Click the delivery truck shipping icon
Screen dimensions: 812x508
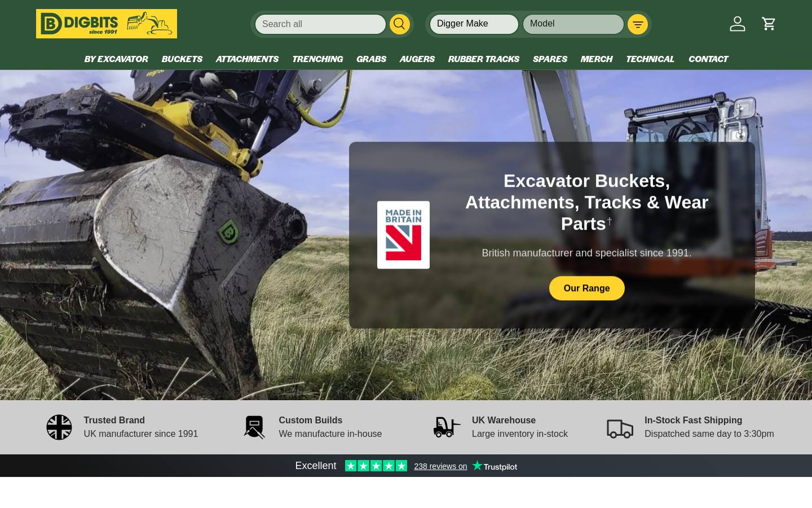[x=620, y=428]
